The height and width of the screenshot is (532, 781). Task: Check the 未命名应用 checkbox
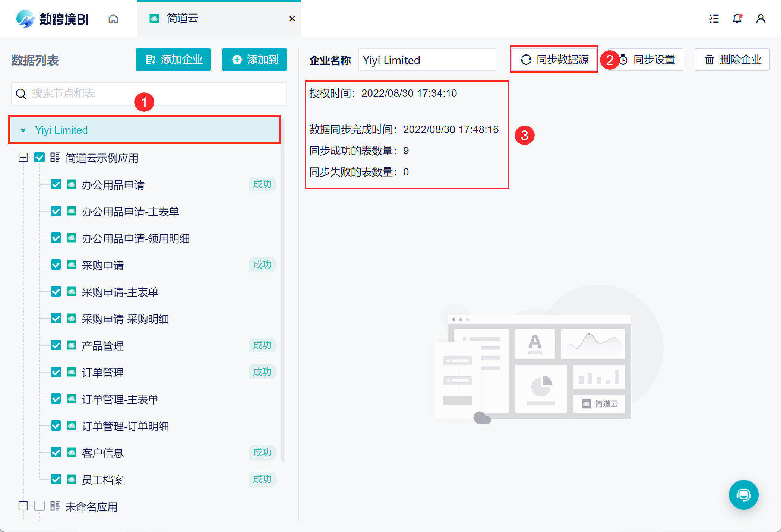coord(39,506)
